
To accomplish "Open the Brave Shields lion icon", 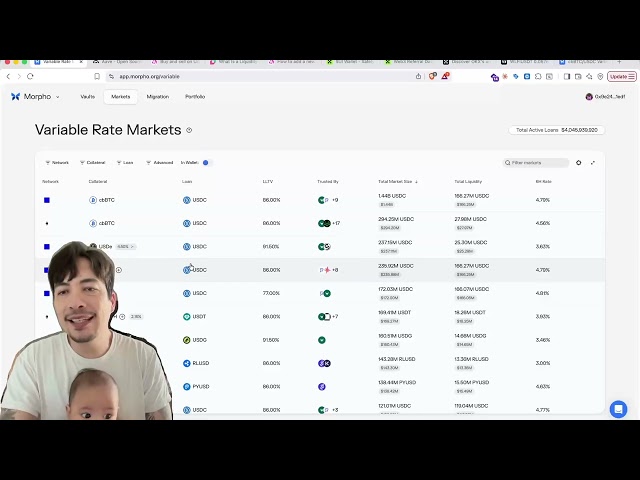I will [432, 76].
